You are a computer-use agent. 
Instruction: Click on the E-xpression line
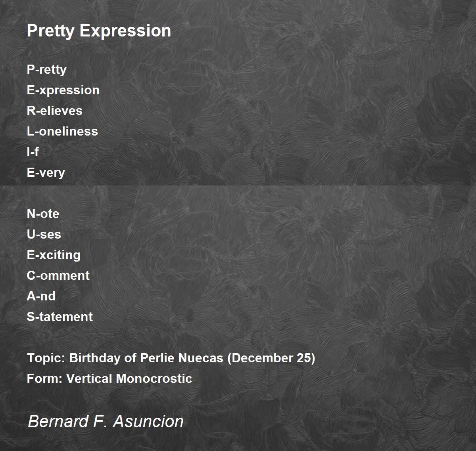(63, 90)
